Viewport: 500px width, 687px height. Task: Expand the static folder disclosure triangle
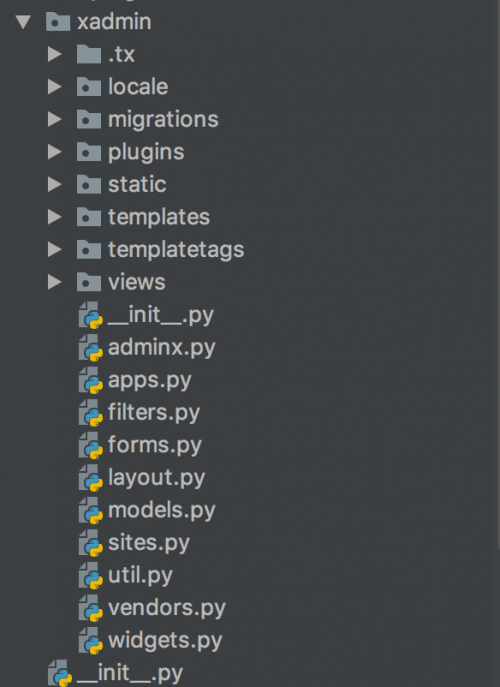(54, 184)
